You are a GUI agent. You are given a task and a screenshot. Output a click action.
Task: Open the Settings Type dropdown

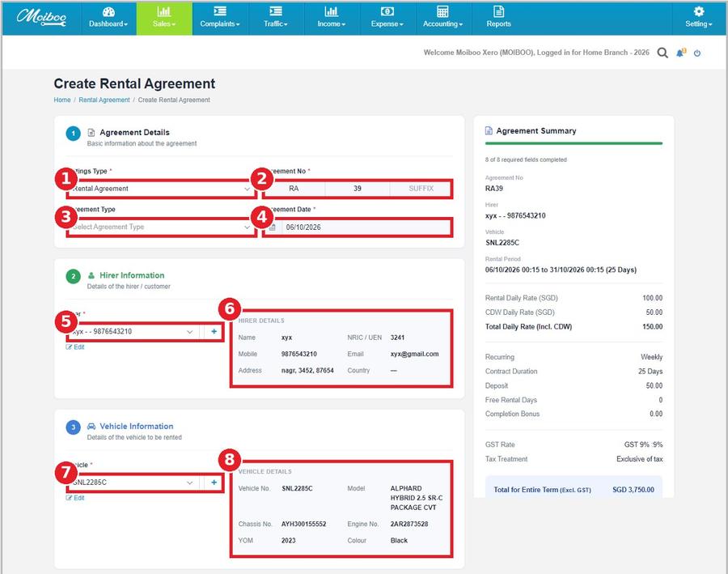click(161, 189)
